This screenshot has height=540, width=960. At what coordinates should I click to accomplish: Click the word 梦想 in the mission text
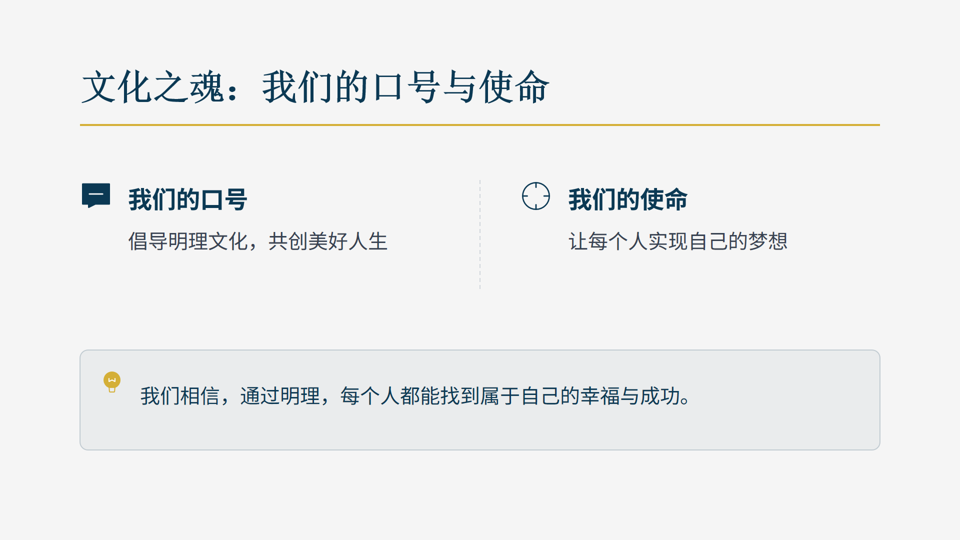(768, 241)
